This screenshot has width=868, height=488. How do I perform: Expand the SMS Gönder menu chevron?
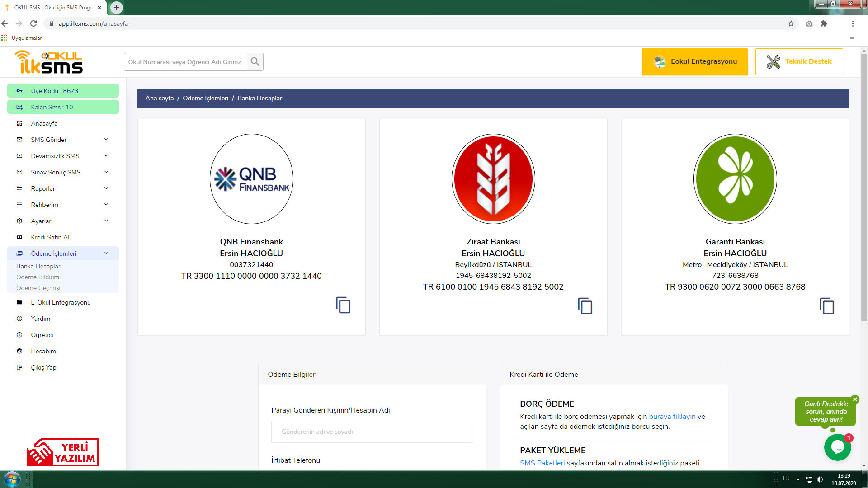(106, 139)
